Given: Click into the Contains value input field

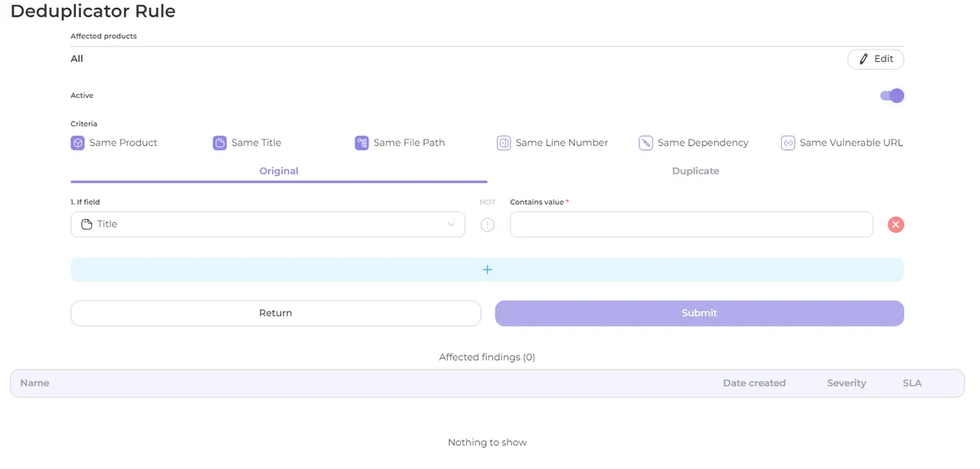Looking at the screenshot, I should pos(691,224).
